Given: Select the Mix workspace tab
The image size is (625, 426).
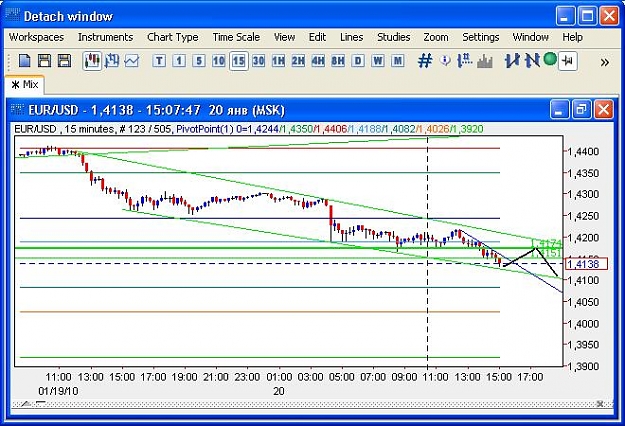Looking at the screenshot, I should (25, 84).
